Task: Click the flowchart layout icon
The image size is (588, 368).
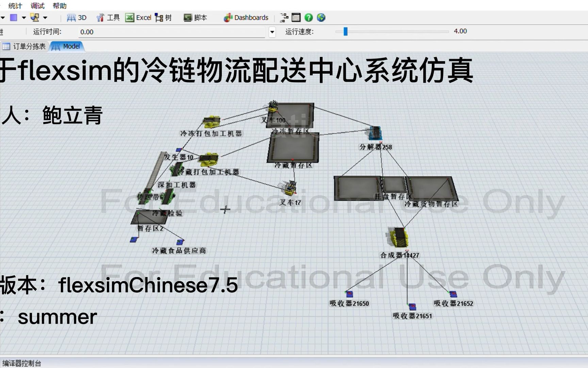Action: click(284, 18)
